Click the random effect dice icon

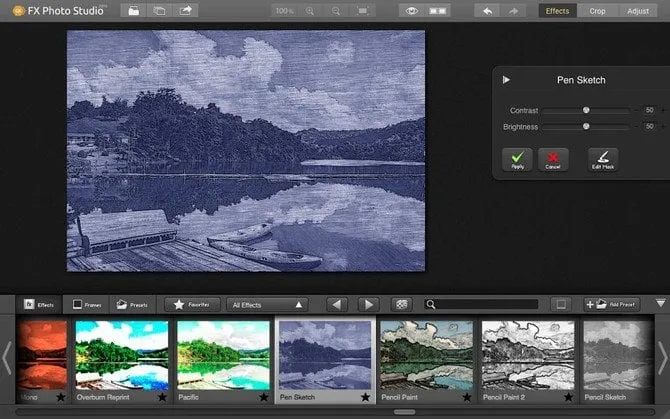[x=401, y=304]
